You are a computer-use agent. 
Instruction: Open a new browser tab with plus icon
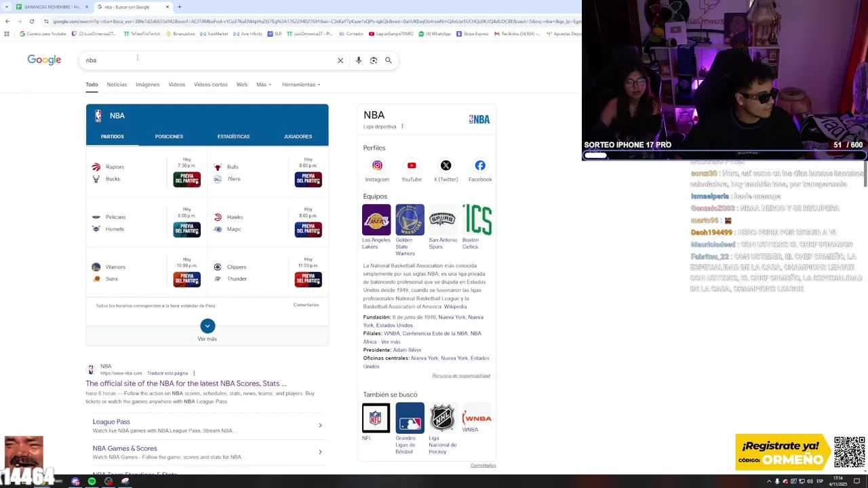tap(179, 7)
